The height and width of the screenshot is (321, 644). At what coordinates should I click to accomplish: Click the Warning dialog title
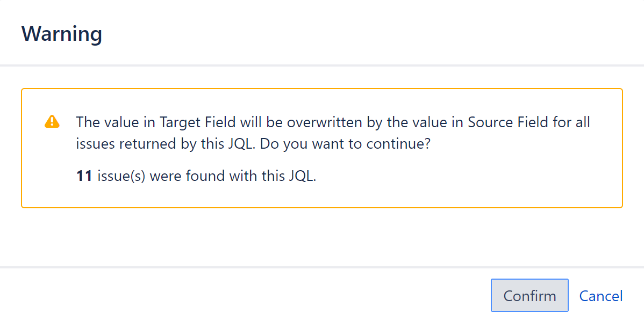pyautogui.click(x=61, y=33)
